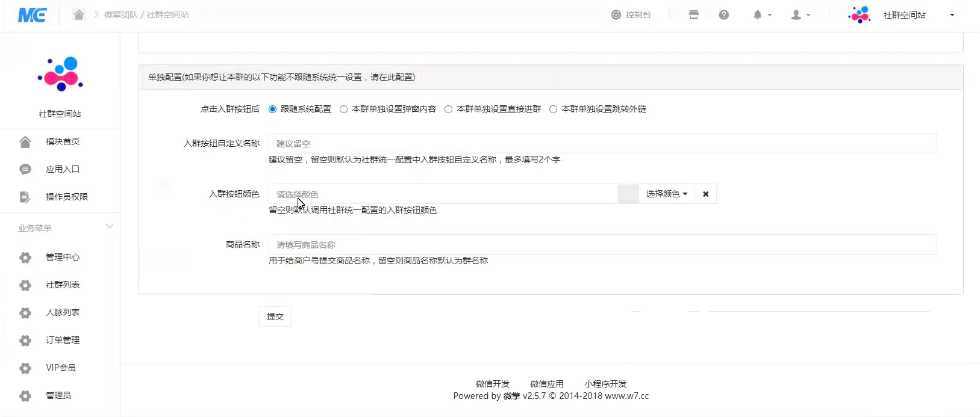
Task: Click the gear icon beside 管理中心
Action: point(25,258)
